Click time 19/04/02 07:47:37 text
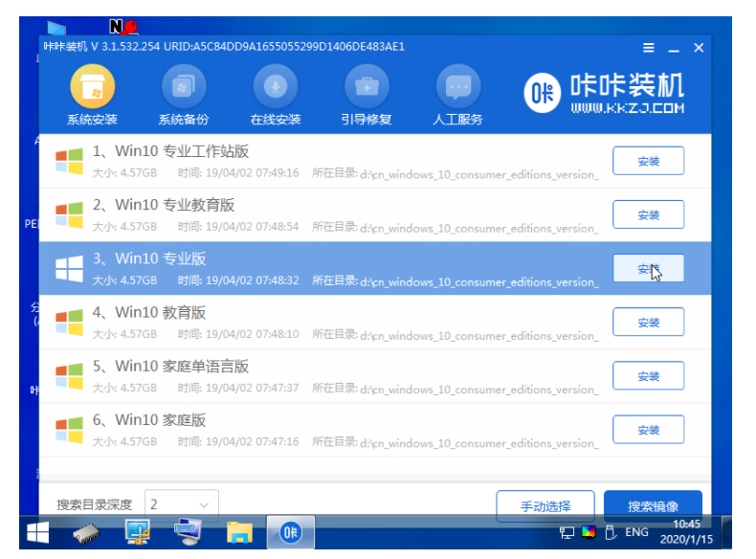Screen dimensions: 756x559 coord(253,388)
